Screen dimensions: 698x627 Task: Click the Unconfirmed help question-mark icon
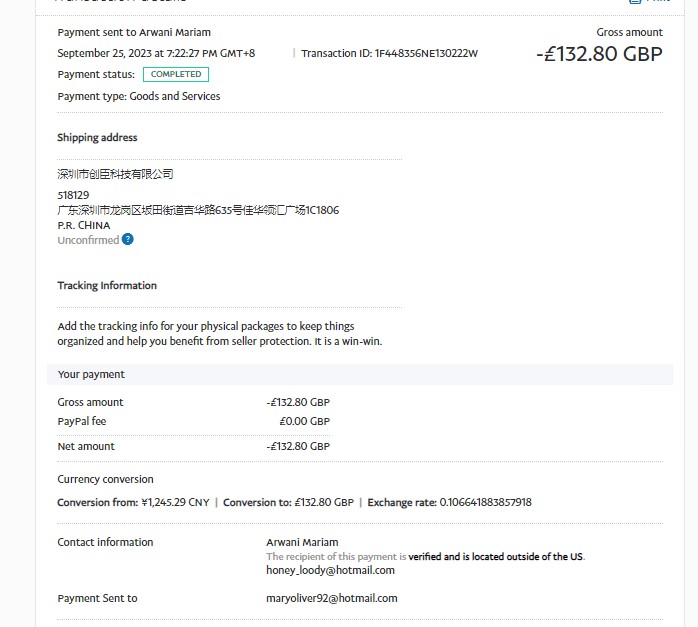coord(128,240)
